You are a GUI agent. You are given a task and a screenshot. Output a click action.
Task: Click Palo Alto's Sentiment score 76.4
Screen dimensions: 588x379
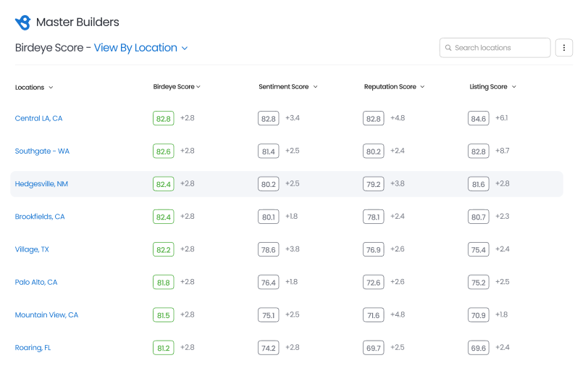pos(269,282)
